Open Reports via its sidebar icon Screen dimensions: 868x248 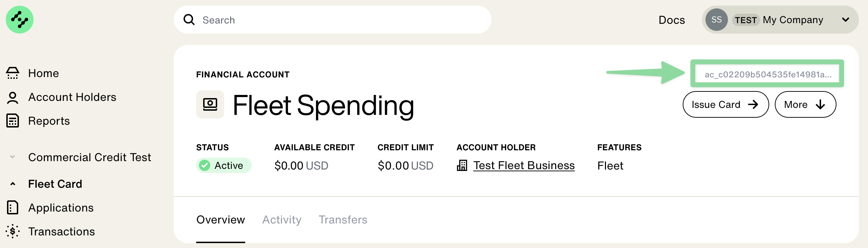click(x=13, y=120)
